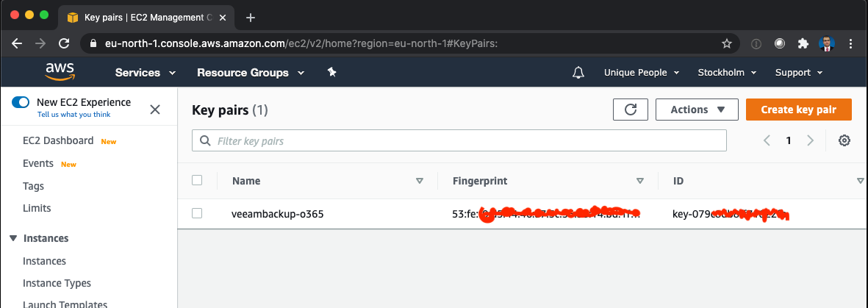
Task: Select the Key pairs browser tab
Action: coord(147,17)
